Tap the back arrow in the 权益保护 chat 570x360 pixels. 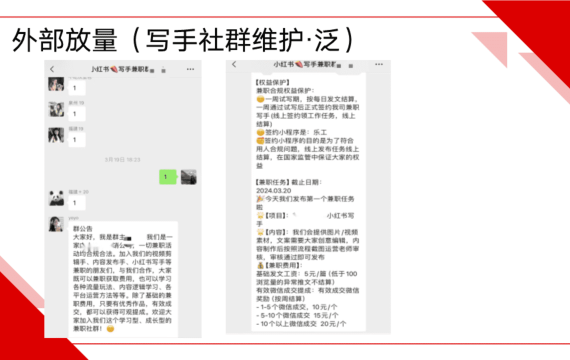pyautogui.click(x=234, y=64)
